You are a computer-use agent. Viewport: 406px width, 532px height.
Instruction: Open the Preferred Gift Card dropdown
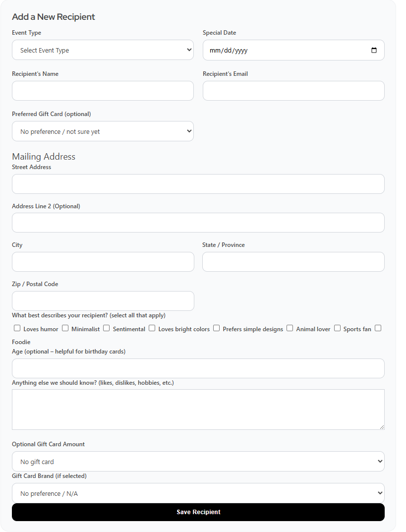(103, 131)
